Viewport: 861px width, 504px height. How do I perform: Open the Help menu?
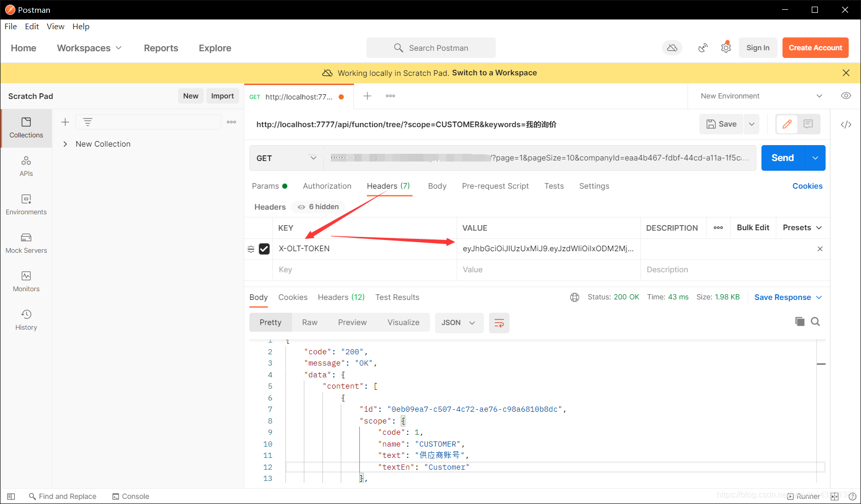click(81, 27)
